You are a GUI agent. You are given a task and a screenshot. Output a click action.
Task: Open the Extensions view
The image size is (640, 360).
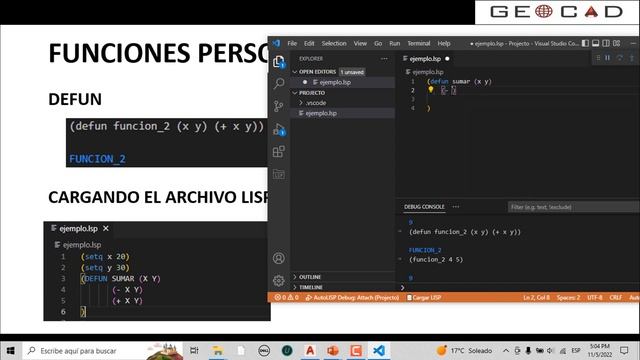(279, 151)
